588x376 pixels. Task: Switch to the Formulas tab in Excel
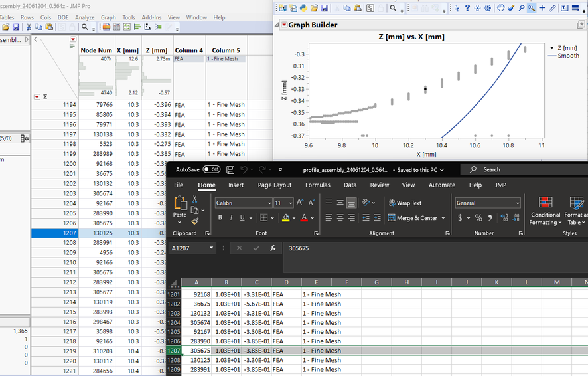pos(317,185)
